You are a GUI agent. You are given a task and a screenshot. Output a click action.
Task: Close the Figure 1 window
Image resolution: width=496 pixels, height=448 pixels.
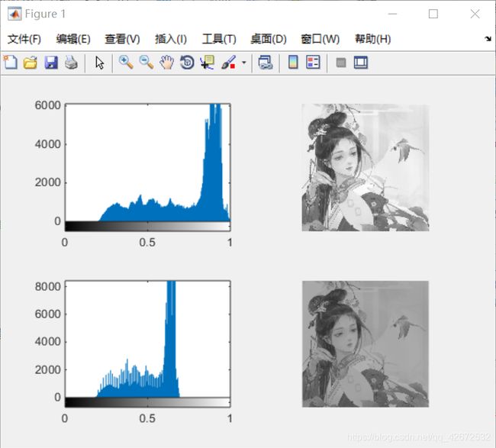[475, 14]
